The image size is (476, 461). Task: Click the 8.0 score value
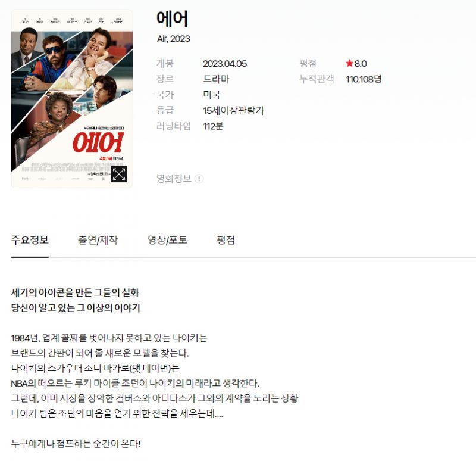click(x=361, y=64)
